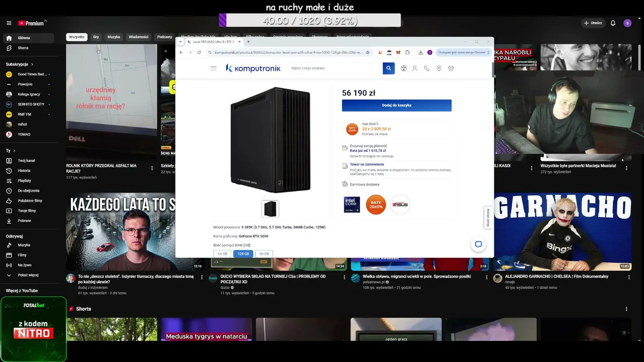This screenshot has height=362, width=644.
Task: Open Chrome extensions puzzle icon
Action: coord(407,52)
